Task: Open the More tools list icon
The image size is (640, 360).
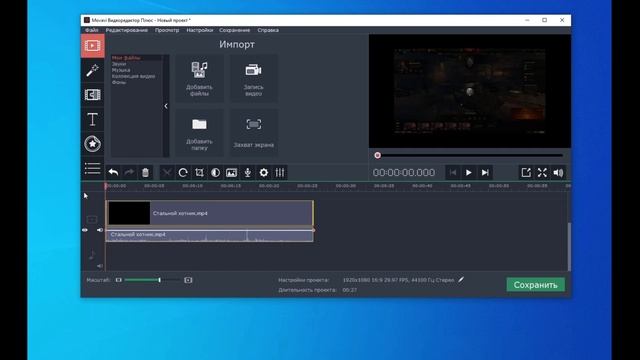Action: 93,168
